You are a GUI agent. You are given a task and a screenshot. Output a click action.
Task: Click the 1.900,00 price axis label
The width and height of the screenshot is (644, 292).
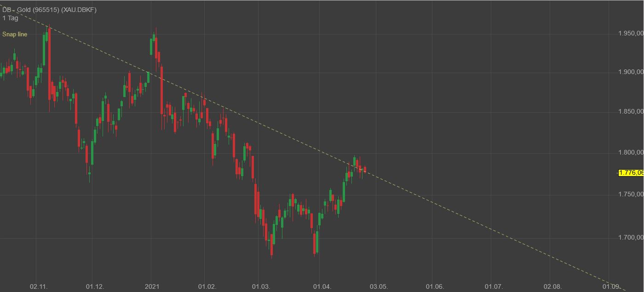[x=631, y=72]
